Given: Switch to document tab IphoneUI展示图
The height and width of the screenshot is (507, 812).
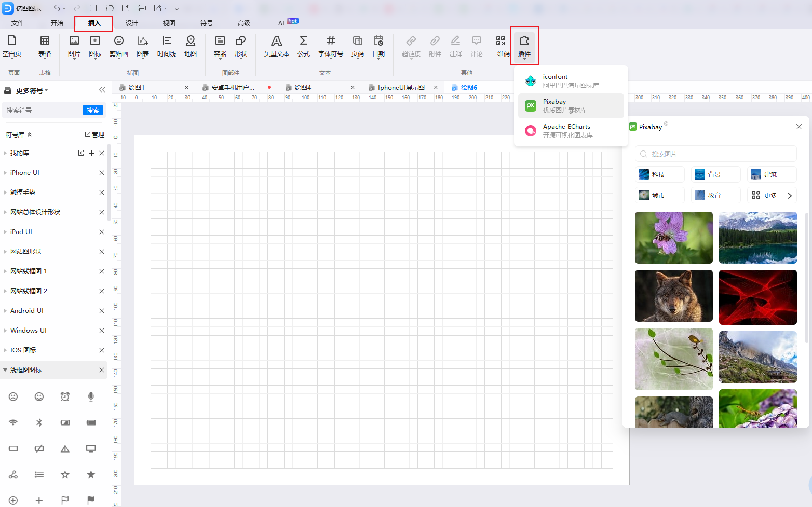Looking at the screenshot, I should click(401, 87).
